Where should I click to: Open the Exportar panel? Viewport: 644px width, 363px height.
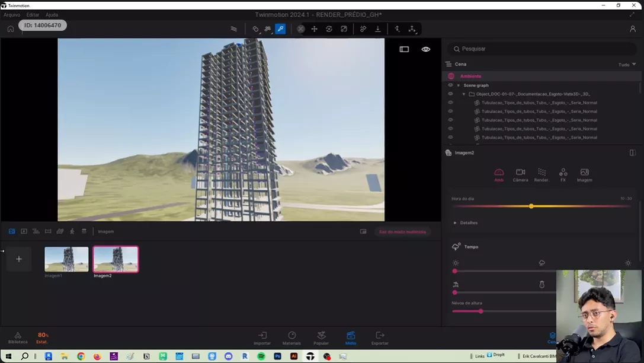point(380,338)
